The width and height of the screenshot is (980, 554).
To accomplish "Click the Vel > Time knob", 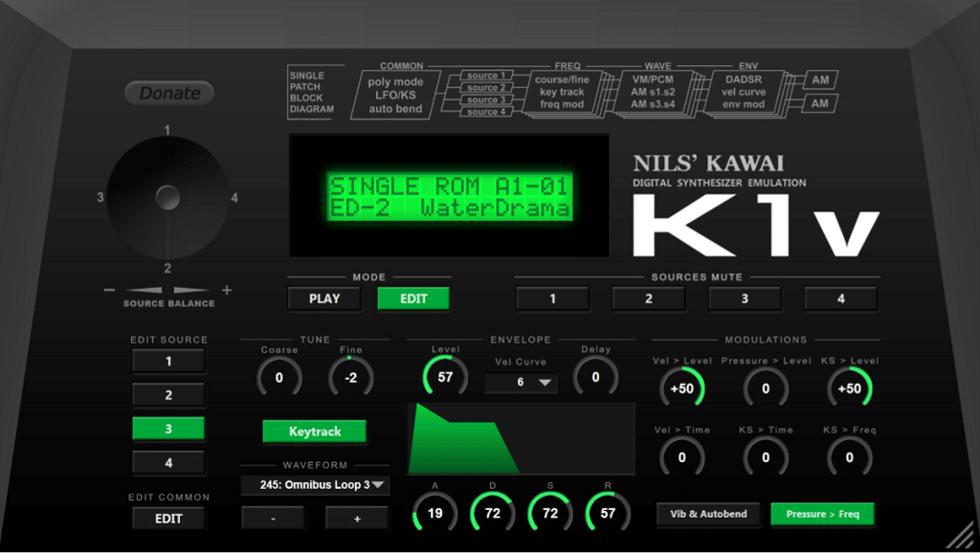I will 681,457.
